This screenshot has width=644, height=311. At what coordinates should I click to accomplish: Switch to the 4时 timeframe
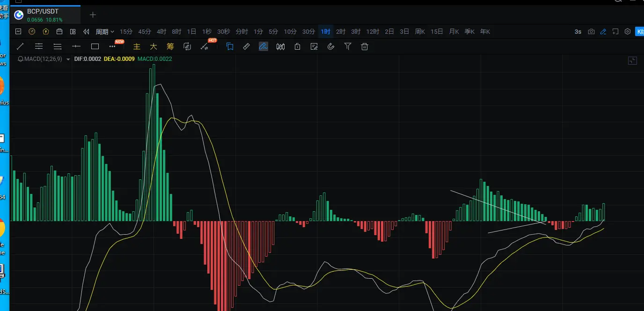point(161,31)
